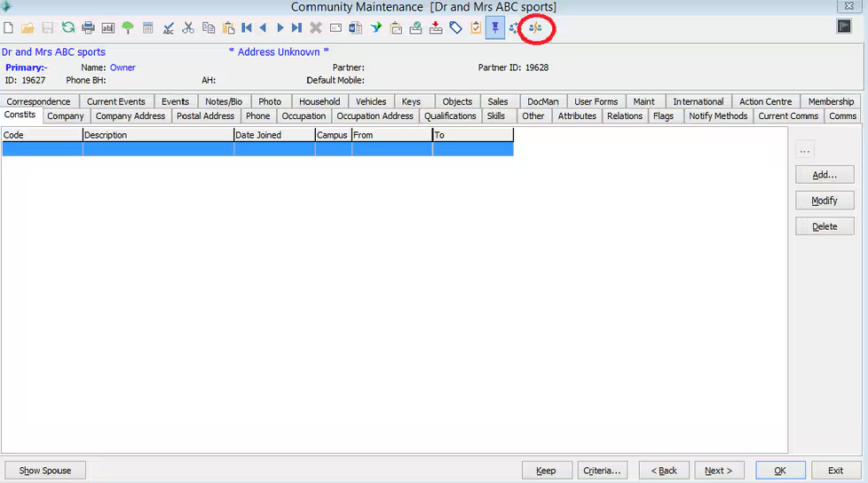Image resolution: width=868 pixels, height=483 pixels.
Task: Select the Photo tab
Action: (x=270, y=101)
